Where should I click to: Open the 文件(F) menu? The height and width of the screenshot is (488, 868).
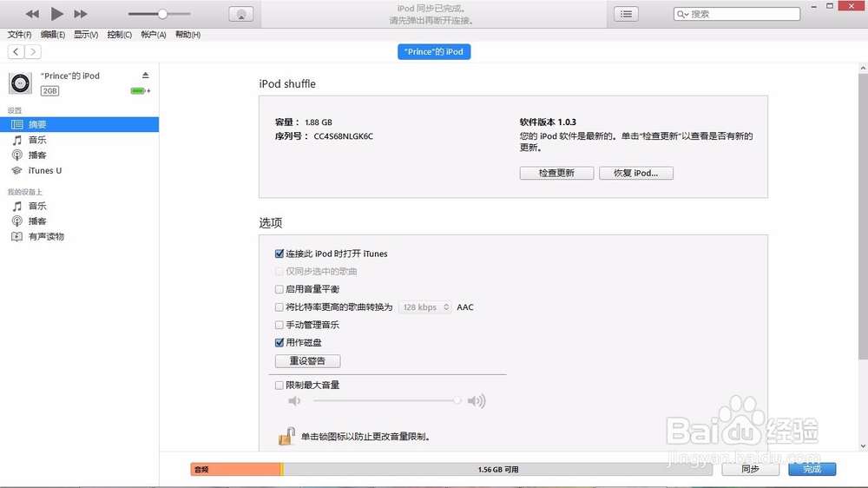pos(19,35)
